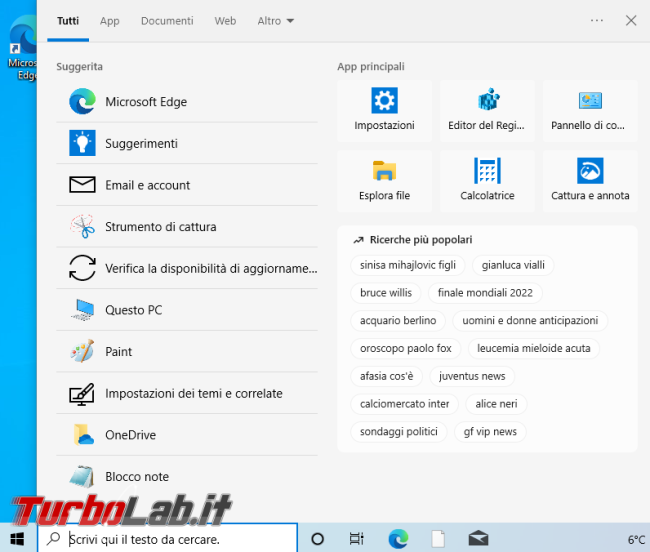The height and width of the screenshot is (552, 650).
Task: Click the Windows Start button
Action: (17, 539)
